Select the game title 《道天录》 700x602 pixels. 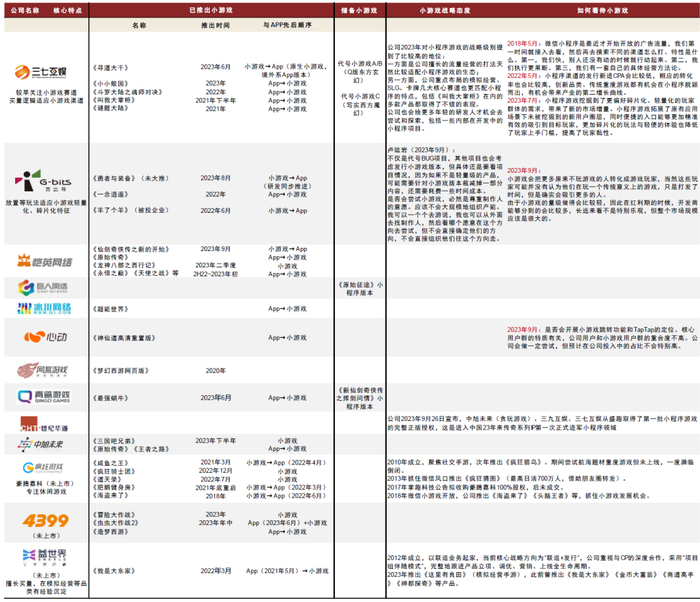coord(107,479)
